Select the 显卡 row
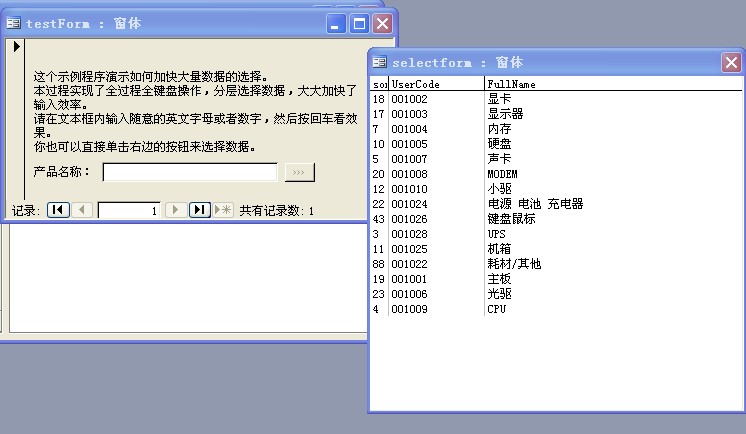The width and height of the screenshot is (746, 434). click(557, 99)
